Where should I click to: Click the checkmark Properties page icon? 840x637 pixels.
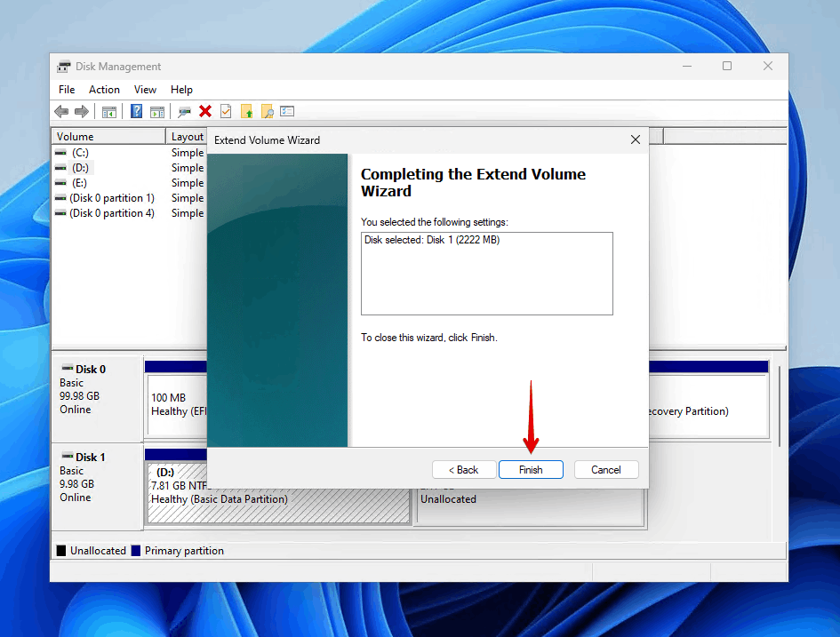point(226,111)
